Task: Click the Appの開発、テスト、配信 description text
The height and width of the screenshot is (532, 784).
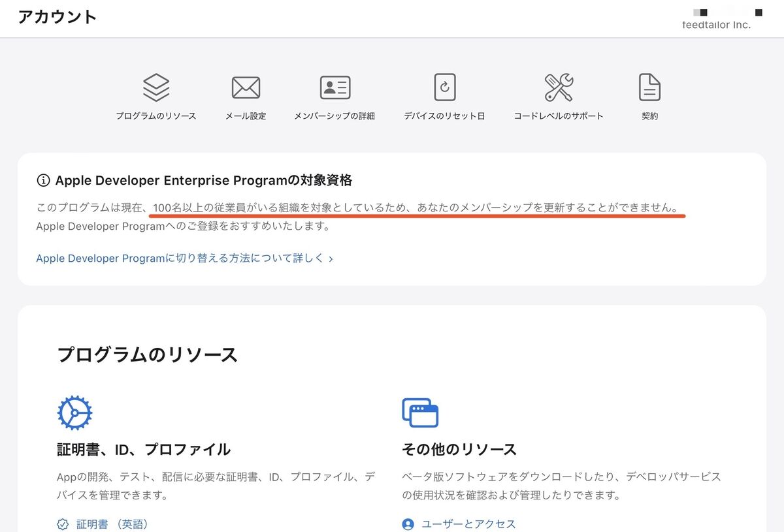Action: coord(216,486)
